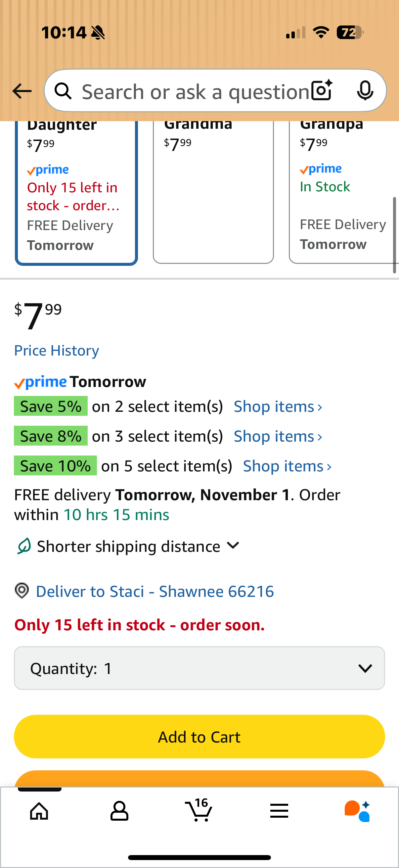Image resolution: width=399 pixels, height=868 pixels.
Task: Tap the delivery location pin icon
Action: pyautogui.click(x=22, y=591)
